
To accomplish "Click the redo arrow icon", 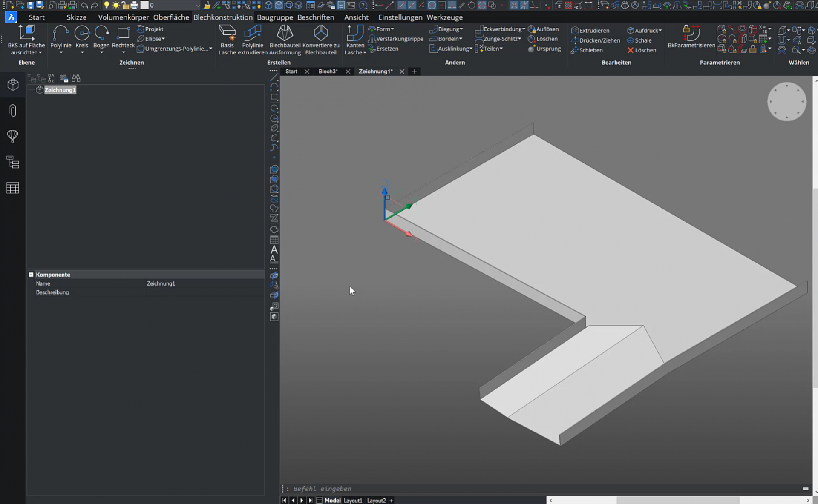I will click(94, 6).
